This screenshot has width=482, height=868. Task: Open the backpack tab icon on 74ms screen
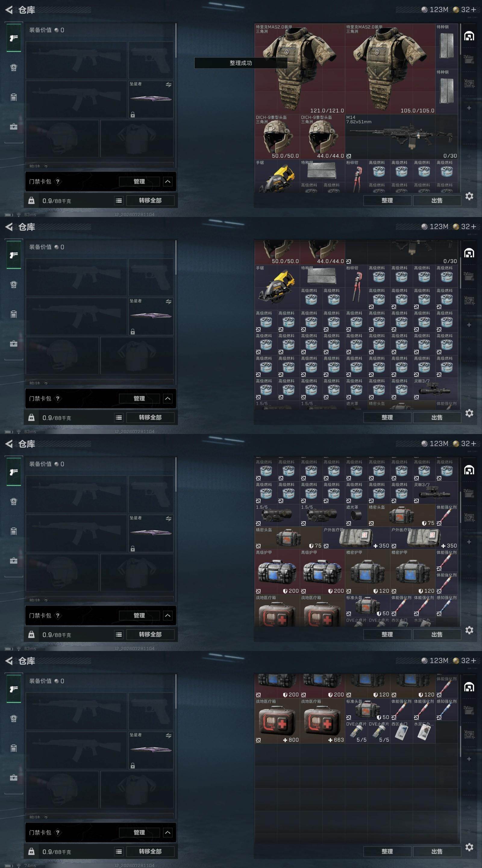[14, 748]
